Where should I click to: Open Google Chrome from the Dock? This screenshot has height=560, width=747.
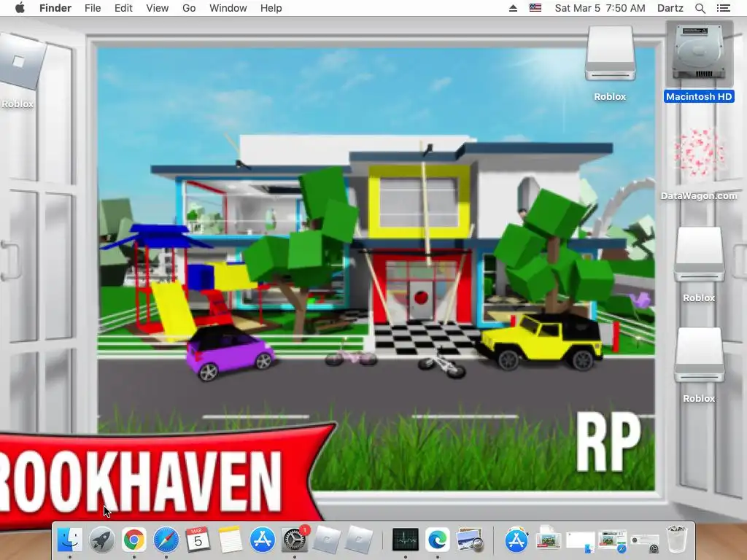click(x=134, y=540)
